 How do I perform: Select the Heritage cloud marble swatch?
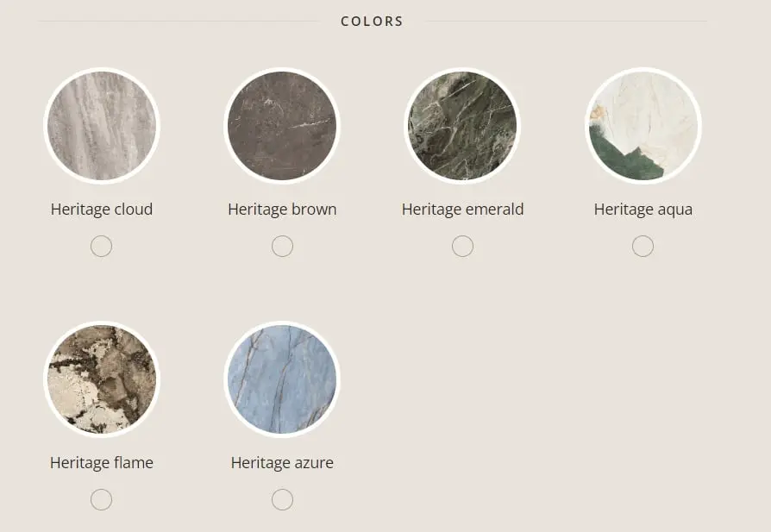pos(102,126)
